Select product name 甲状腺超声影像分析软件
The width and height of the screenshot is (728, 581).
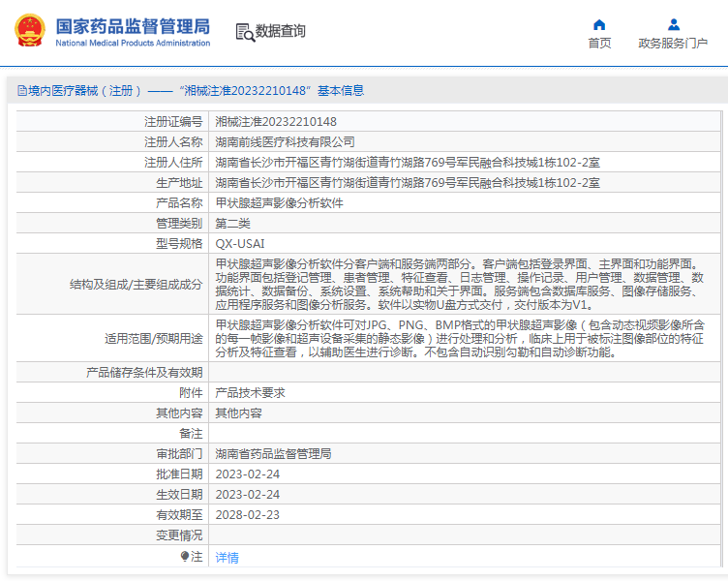click(279, 203)
